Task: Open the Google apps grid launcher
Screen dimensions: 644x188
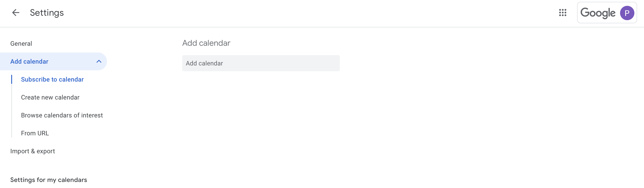Action: tap(563, 13)
